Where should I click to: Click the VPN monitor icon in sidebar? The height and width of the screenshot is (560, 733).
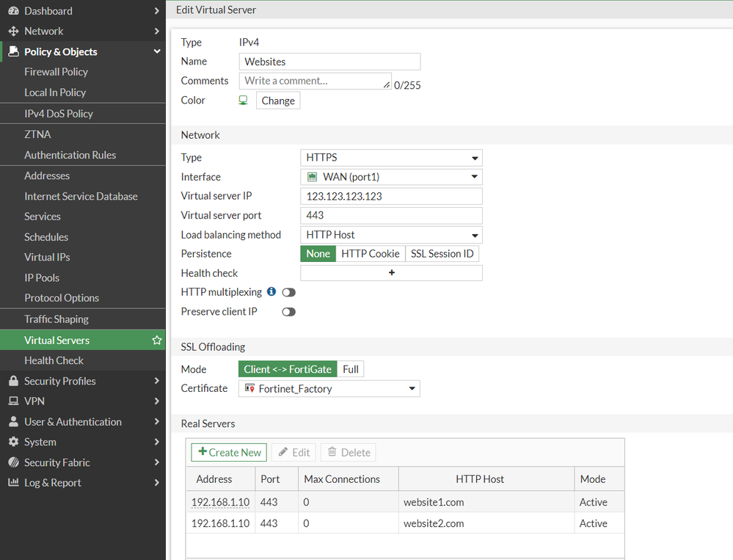(x=13, y=401)
